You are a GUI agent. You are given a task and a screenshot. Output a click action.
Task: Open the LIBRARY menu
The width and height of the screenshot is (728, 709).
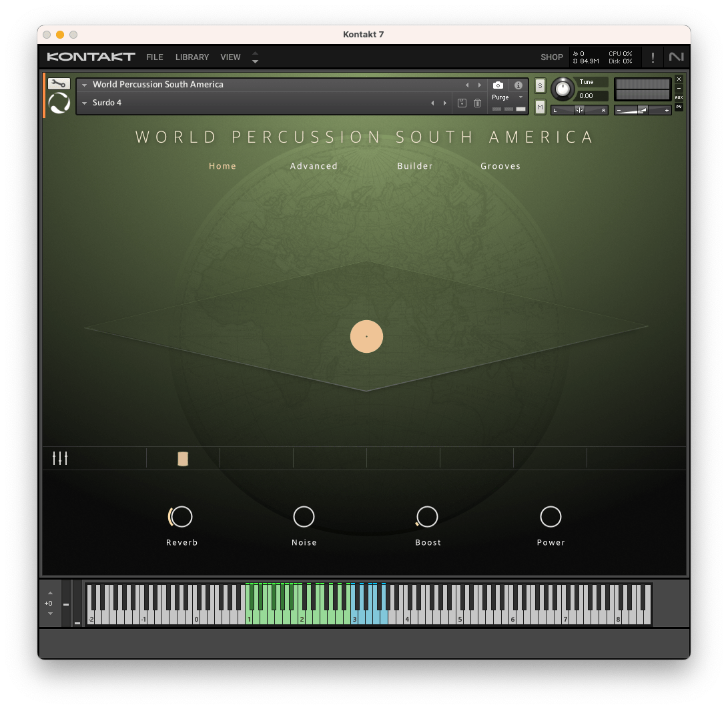192,57
